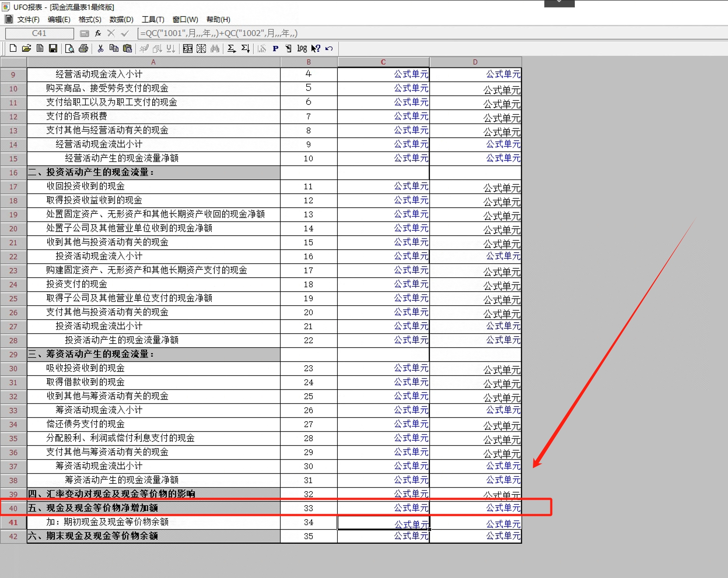This screenshot has height=578, width=728.
Task: Click cell '投资支付的现金'
Action: 154,284
